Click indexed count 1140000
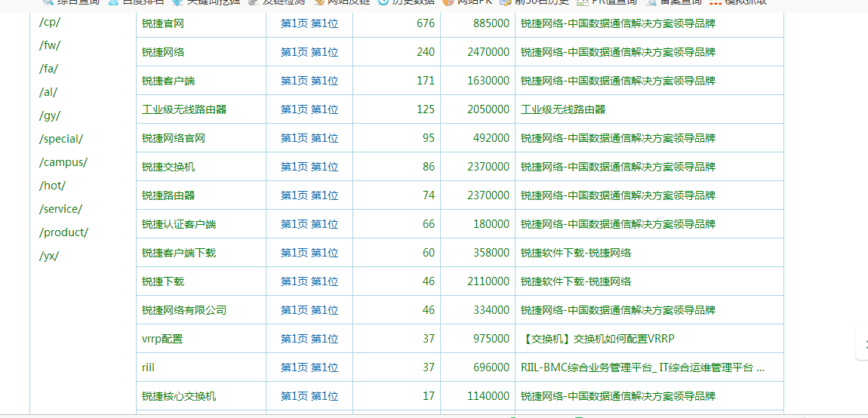868x418 pixels. 488,396
